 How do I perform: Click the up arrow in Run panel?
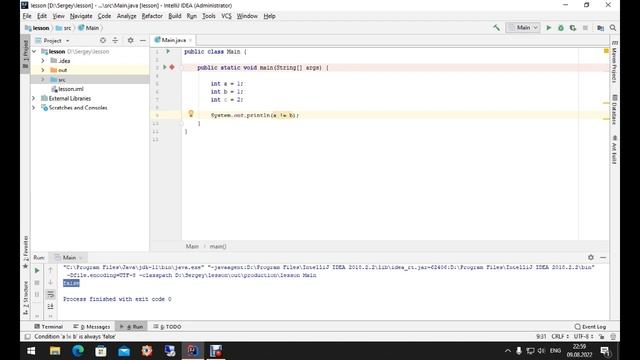pyautogui.click(x=51, y=270)
